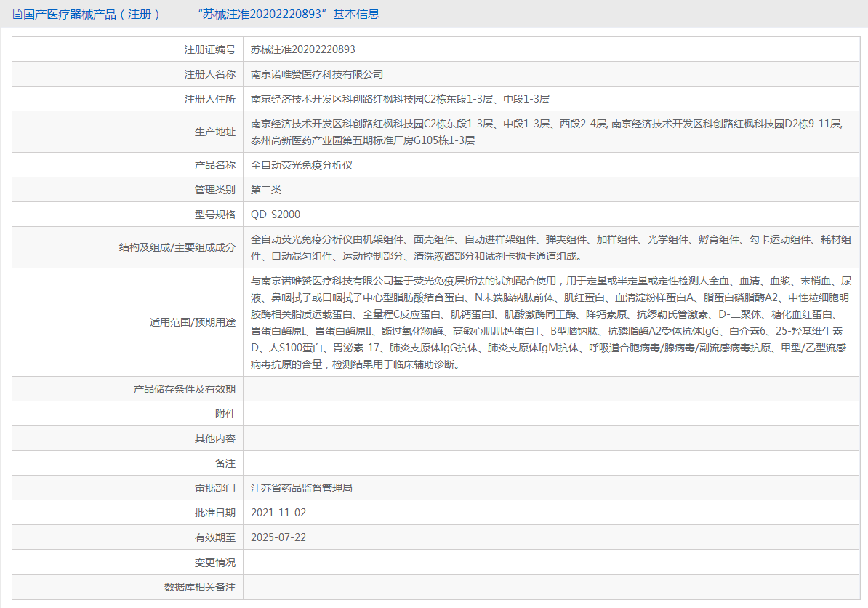The height and width of the screenshot is (608, 868).
Task: Click the 数据库相关备注 label
Action: (200, 587)
